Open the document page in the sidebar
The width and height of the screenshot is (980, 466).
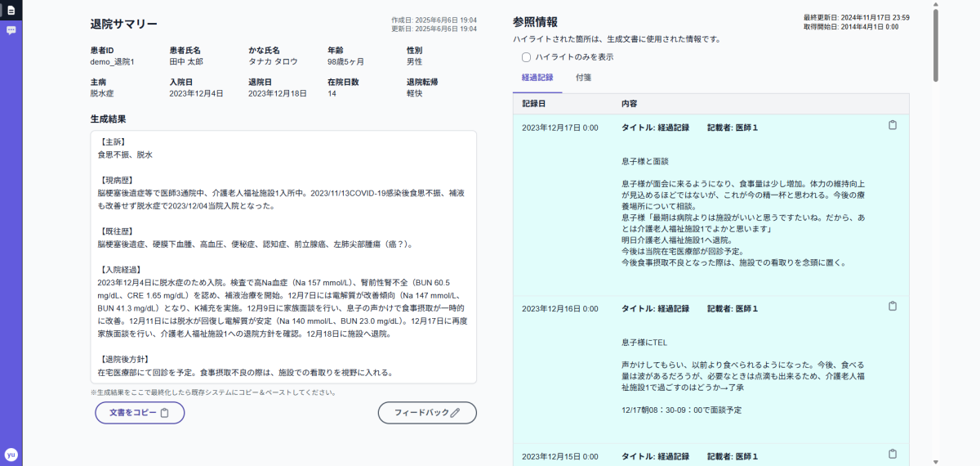point(11,10)
